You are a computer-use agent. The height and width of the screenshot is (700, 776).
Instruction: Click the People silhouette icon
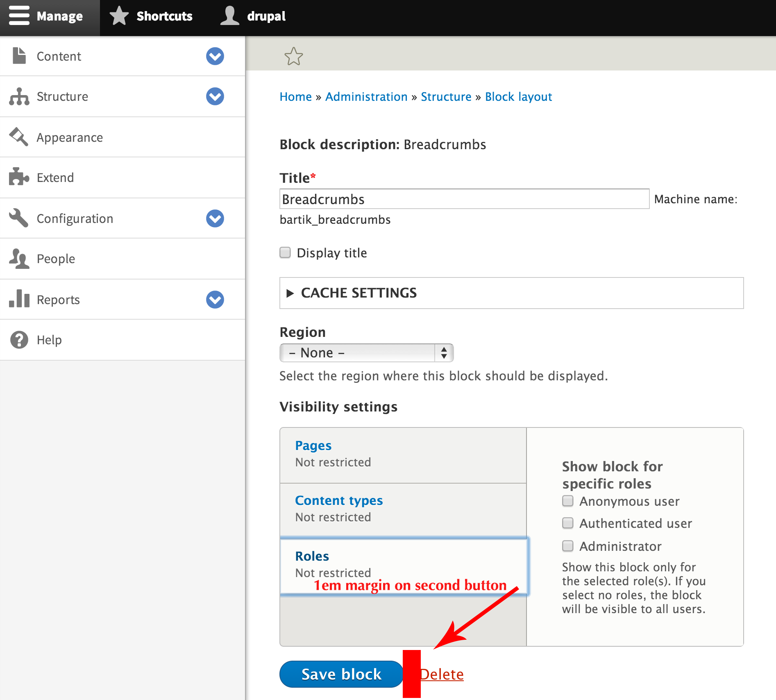point(19,259)
